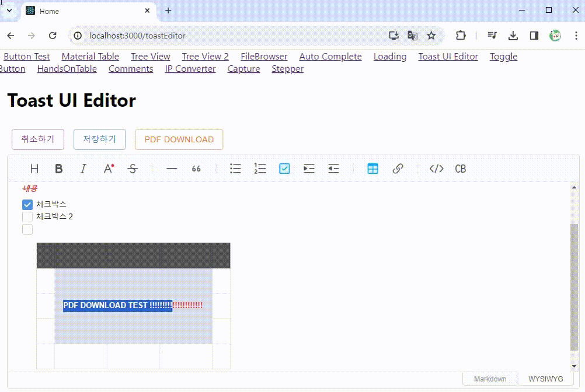Close the Home tab
This screenshot has width=585, height=392.
click(147, 11)
